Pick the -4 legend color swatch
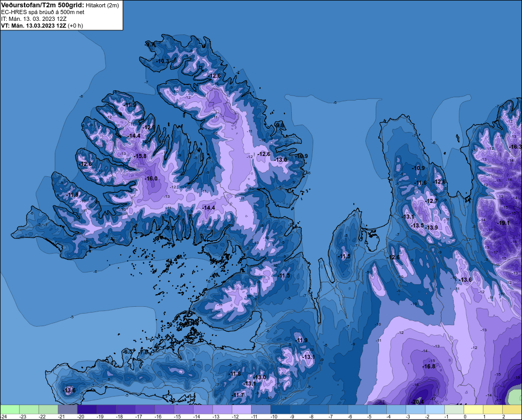This screenshot has height=420, width=522. pos(396,409)
